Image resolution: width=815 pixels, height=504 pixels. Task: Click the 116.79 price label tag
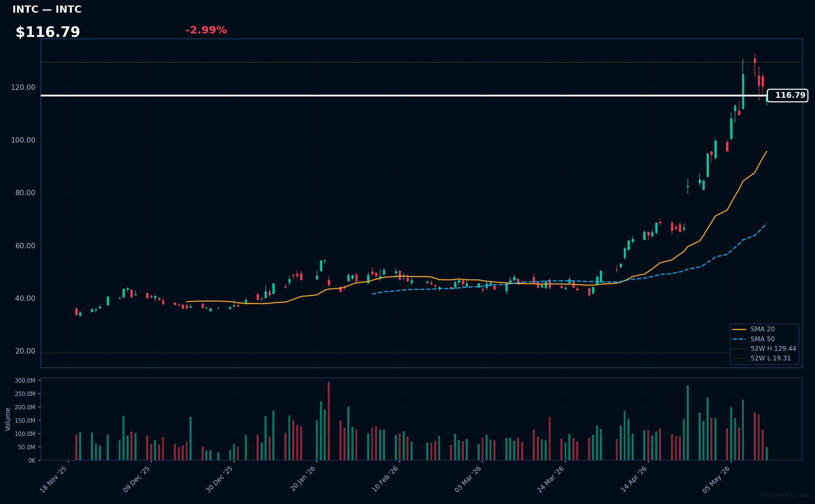tap(787, 95)
